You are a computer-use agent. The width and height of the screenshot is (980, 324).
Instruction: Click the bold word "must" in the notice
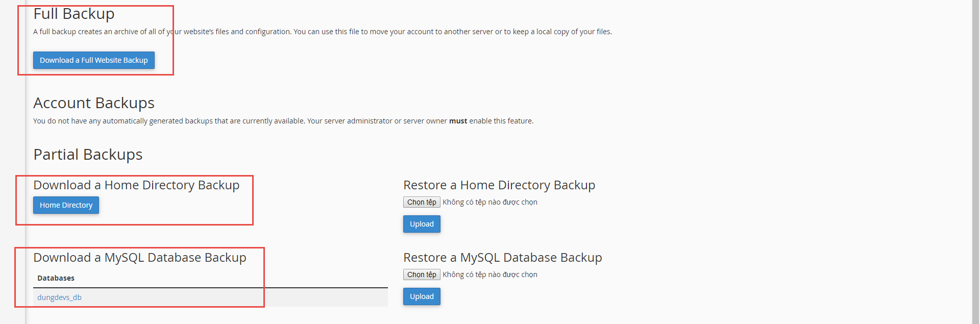click(458, 121)
